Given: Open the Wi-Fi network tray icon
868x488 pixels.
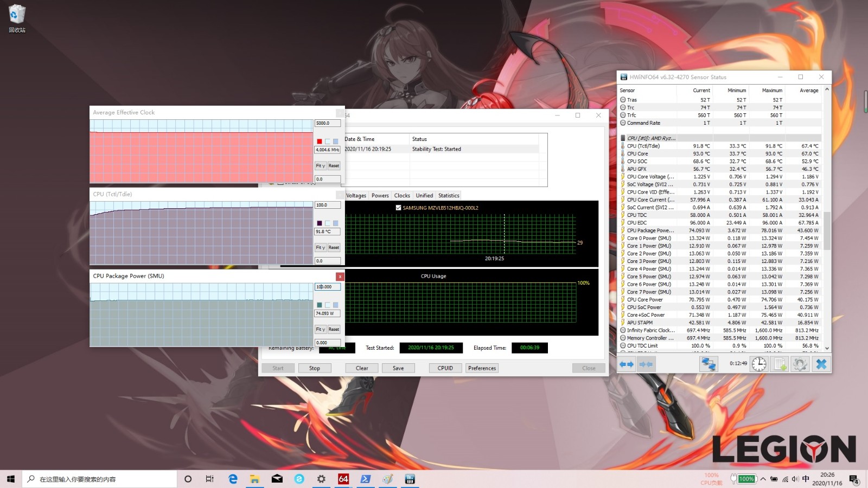Looking at the screenshot, I should click(x=785, y=479).
